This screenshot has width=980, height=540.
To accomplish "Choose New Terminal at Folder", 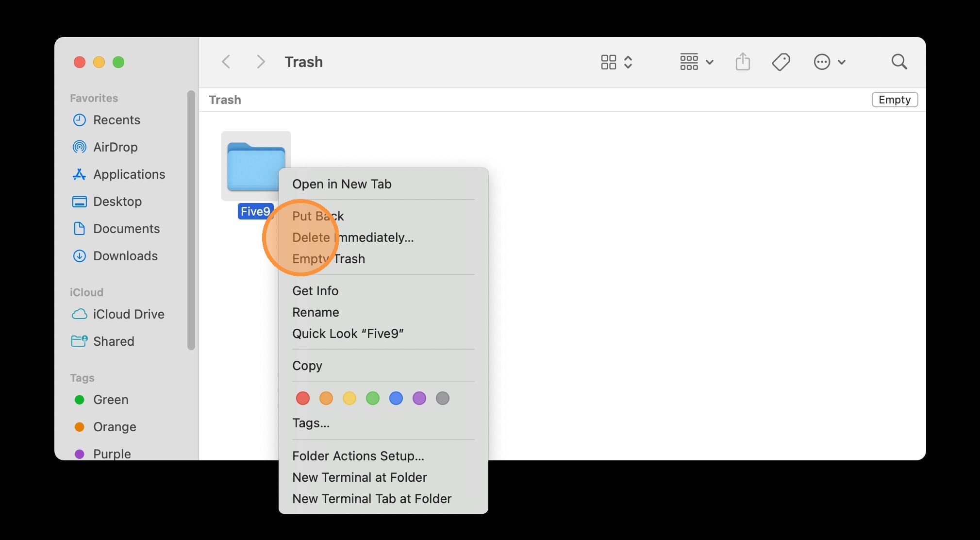I will (383, 477).
